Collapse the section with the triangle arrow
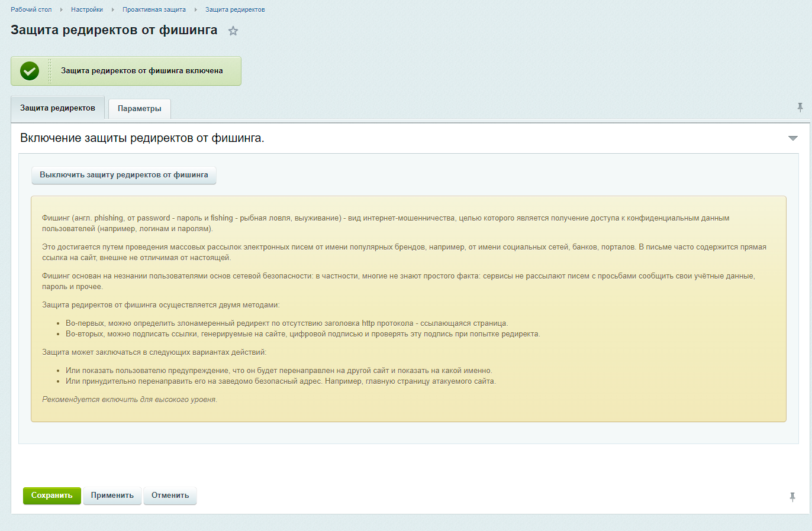 [x=793, y=138]
